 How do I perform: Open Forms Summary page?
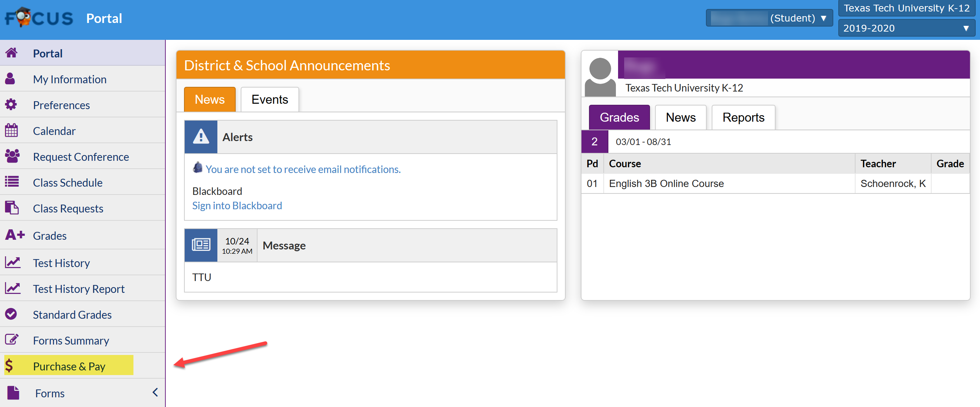(x=83, y=340)
